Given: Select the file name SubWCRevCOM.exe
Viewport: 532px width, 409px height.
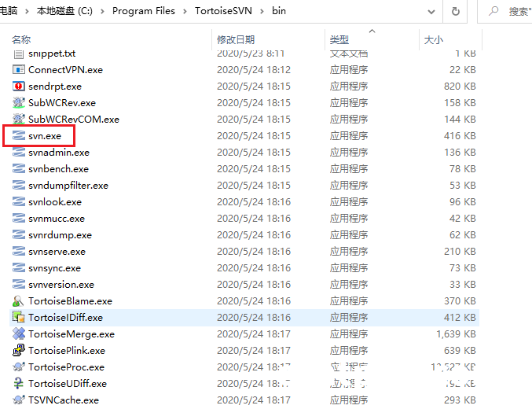Looking at the screenshot, I should [74, 120].
